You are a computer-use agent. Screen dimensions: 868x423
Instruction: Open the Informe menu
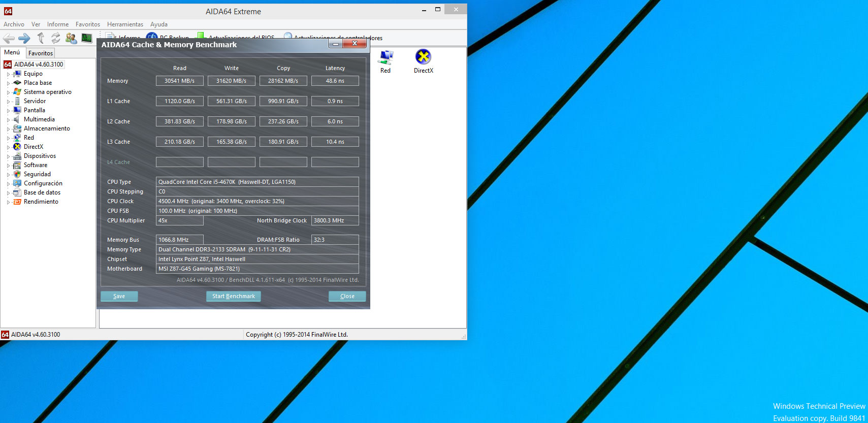point(58,24)
